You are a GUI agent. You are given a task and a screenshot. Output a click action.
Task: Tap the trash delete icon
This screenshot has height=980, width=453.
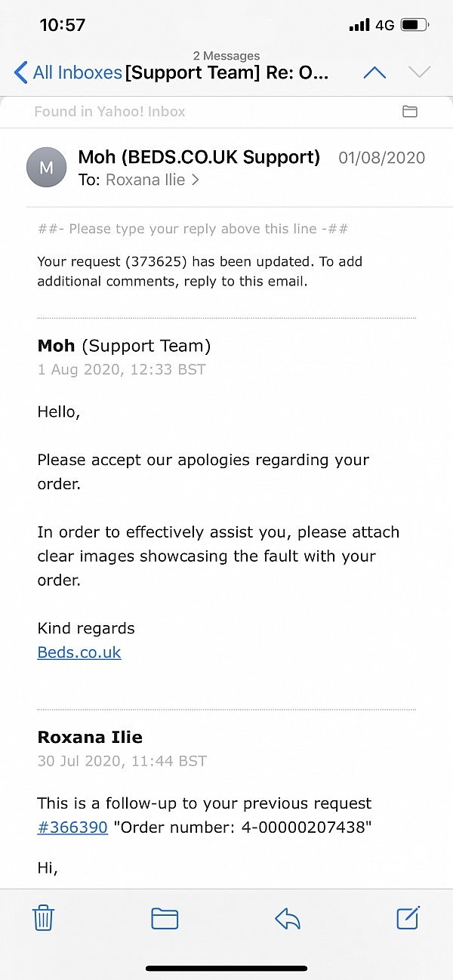pyautogui.click(x=43, y=918)
